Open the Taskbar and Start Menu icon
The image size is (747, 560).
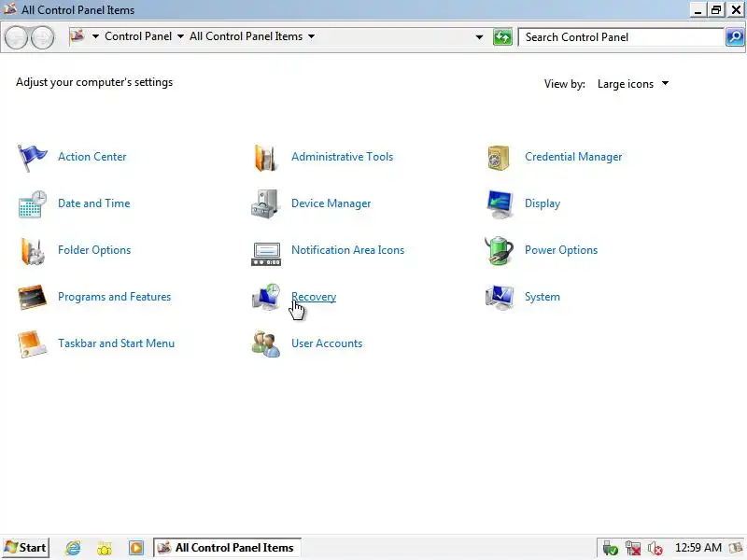click(32, 343)
